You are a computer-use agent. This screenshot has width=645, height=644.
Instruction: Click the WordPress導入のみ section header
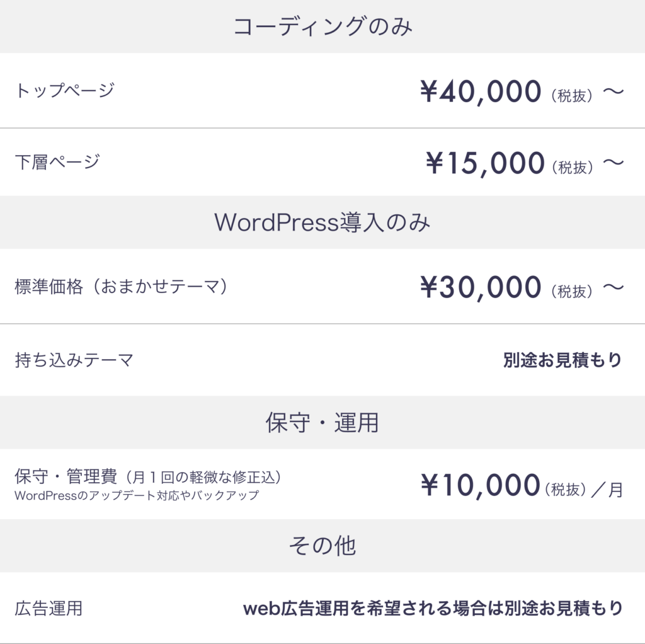[322, 222]
